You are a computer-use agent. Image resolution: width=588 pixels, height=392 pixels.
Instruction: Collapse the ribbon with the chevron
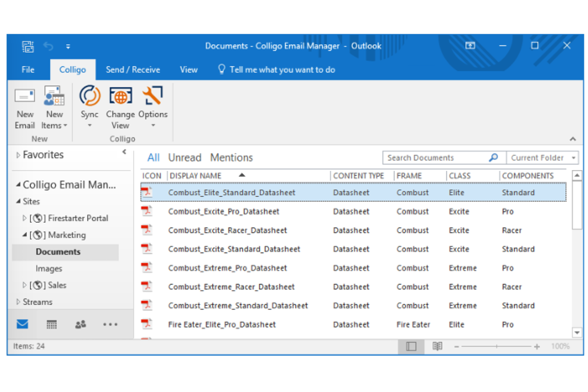coord(573,139)
